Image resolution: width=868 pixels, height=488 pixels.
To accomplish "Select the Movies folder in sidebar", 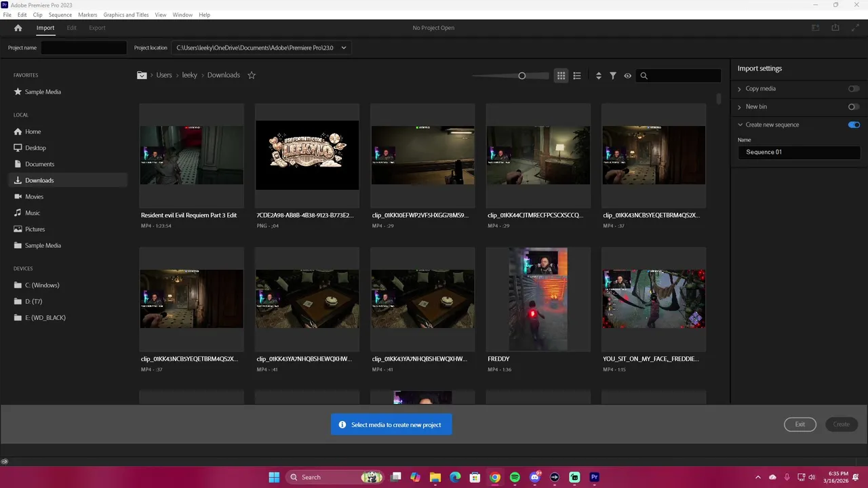I will tap(34, 197).
